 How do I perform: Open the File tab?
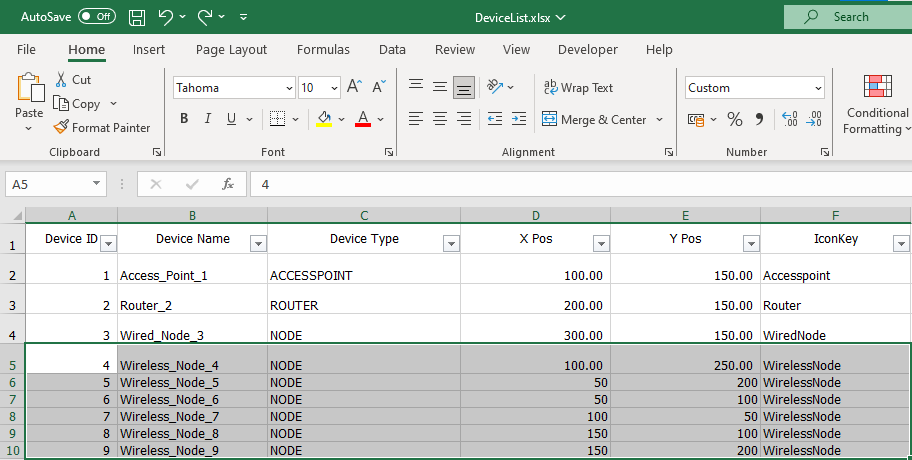tap(26, 49)
